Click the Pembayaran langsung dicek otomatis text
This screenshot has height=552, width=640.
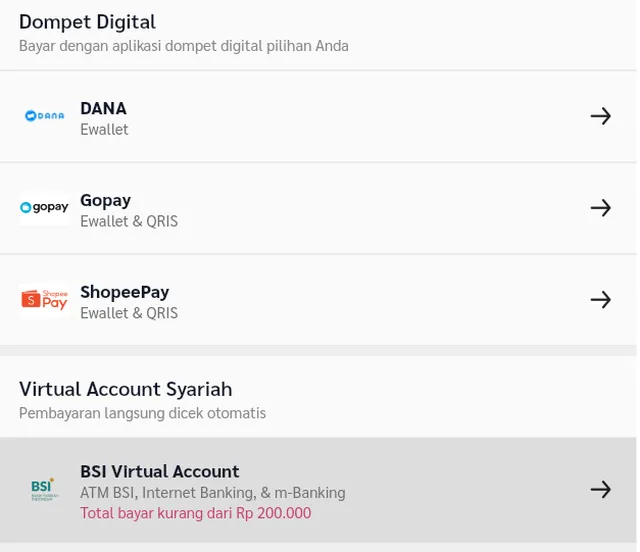(142, 413)
